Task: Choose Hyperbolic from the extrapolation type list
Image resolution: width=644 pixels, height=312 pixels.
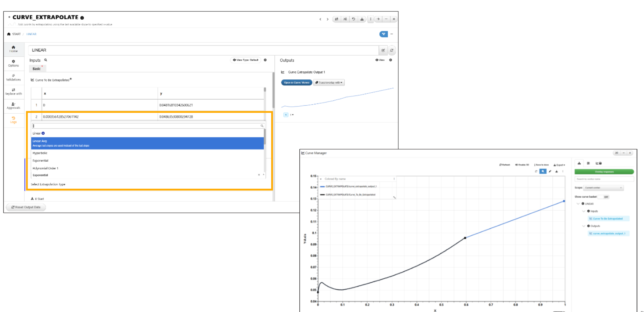Action: 40,153
